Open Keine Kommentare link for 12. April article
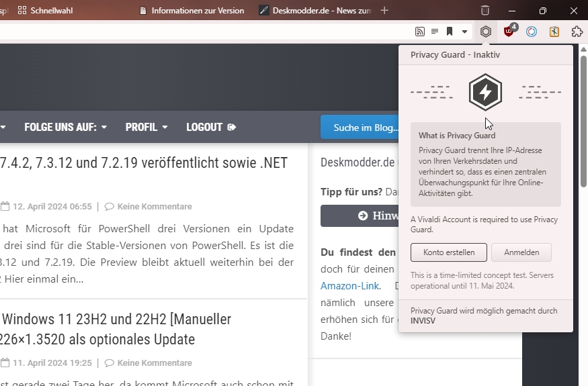The image size is (588, 386). click(x=155, y=207)
